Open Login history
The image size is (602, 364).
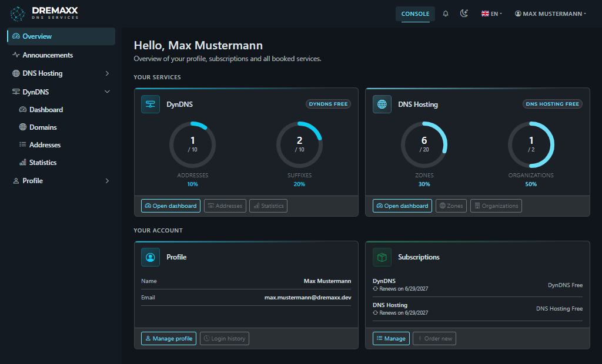225,338
